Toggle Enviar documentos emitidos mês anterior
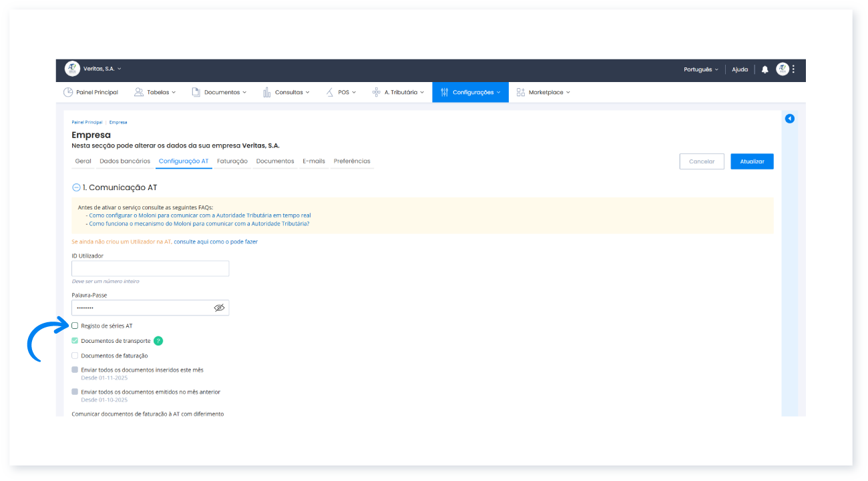The height and width of the screenshot is (481, 868). [75, 392]
